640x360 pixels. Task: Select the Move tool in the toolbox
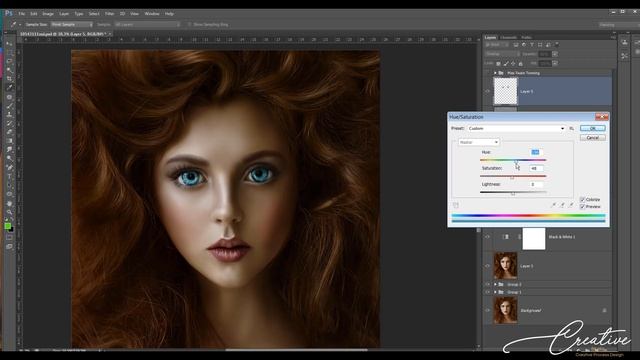(x=9, y=43)
